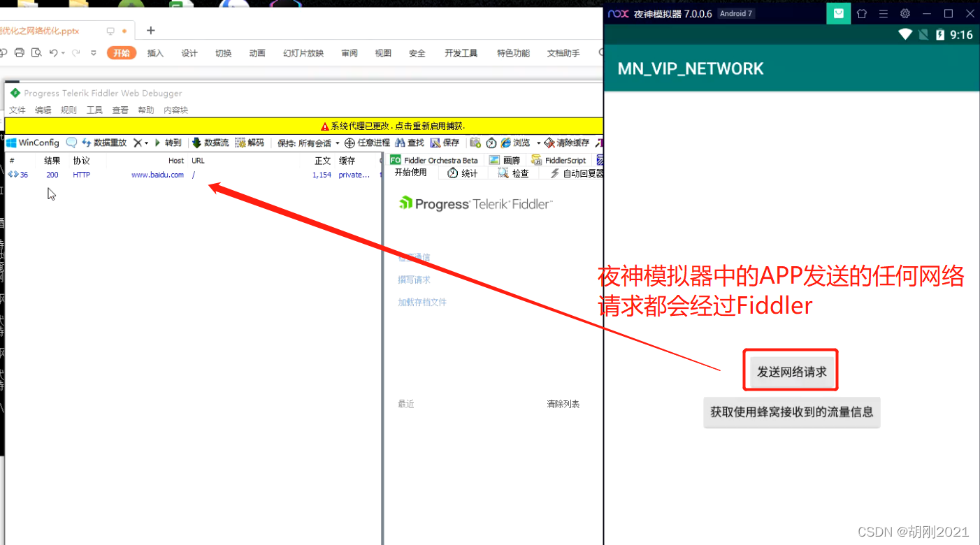The height and width of the screenshot is (545, 980).
Task: Open Nox hamburger menu icon
Action: click(884, 13)
